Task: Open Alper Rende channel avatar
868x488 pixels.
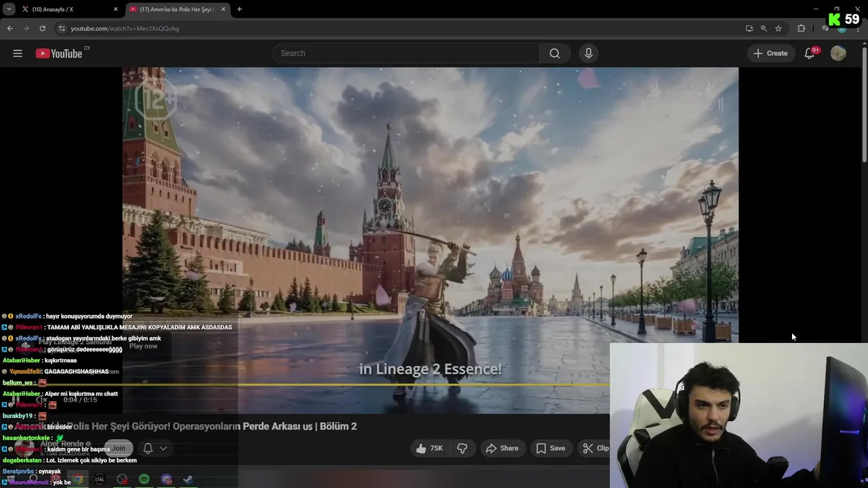Action: click(x=25, y=448)
